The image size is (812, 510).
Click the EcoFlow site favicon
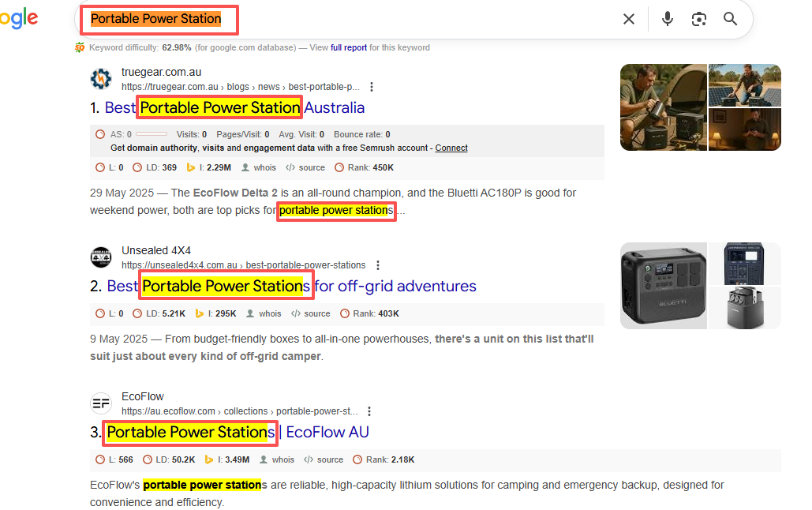[101, 403]
